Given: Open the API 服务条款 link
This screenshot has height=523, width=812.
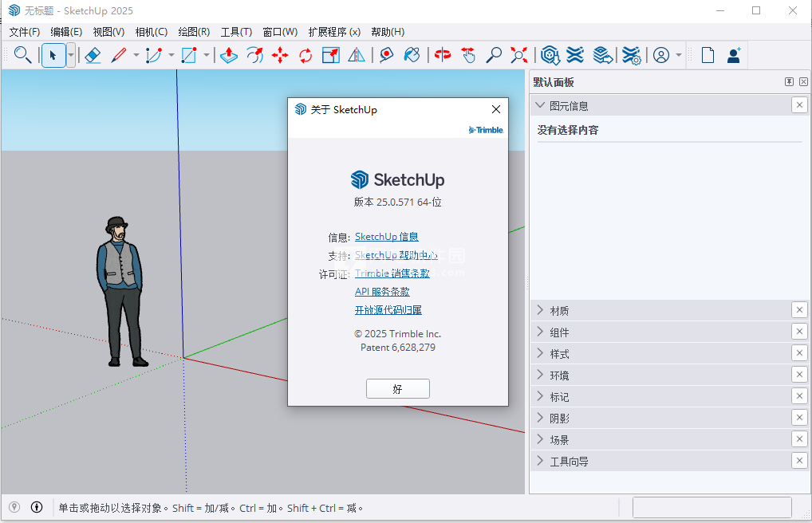Looking at the screenshot, I should coord(382,292).
